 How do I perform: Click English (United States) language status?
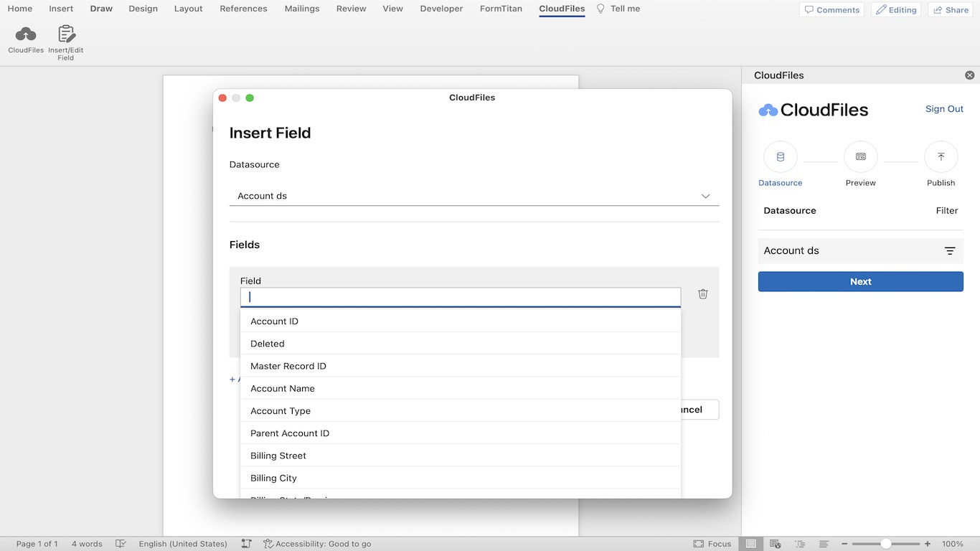pos(183,544)
